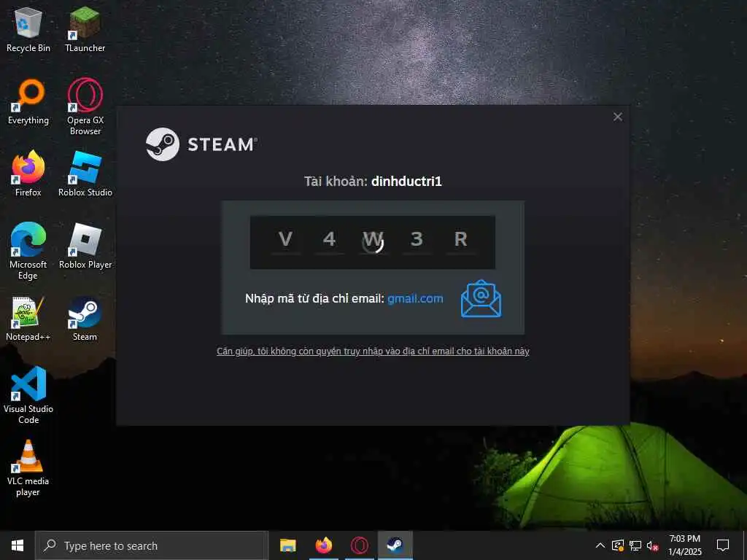The height and width of the screenshot is (560, 747).
Task: Click the email envelope icon in Steam
Action: click(481, 298)
